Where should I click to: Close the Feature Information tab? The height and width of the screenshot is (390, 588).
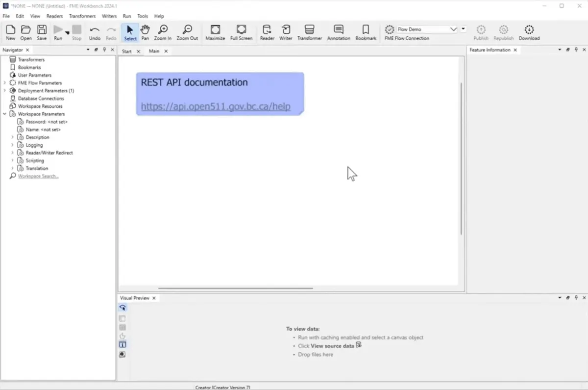[x=515, y=50]
